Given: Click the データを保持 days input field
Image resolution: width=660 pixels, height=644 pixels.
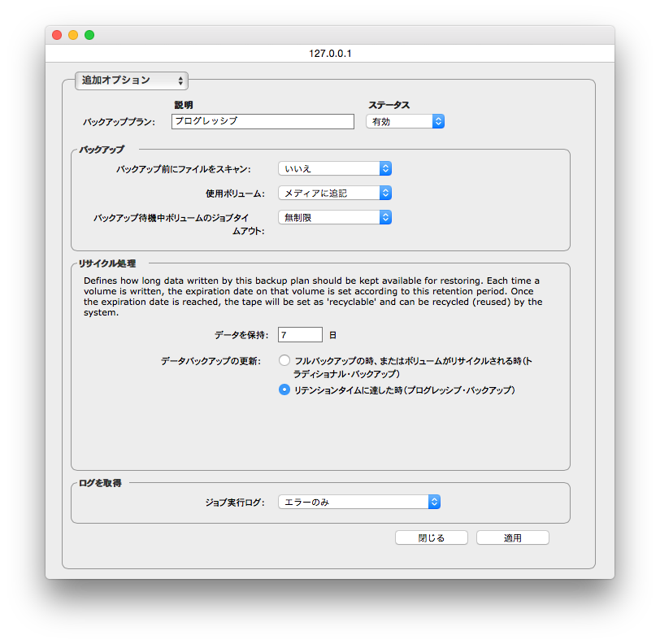Looking at the screenshot, I should tap(300, 334).
